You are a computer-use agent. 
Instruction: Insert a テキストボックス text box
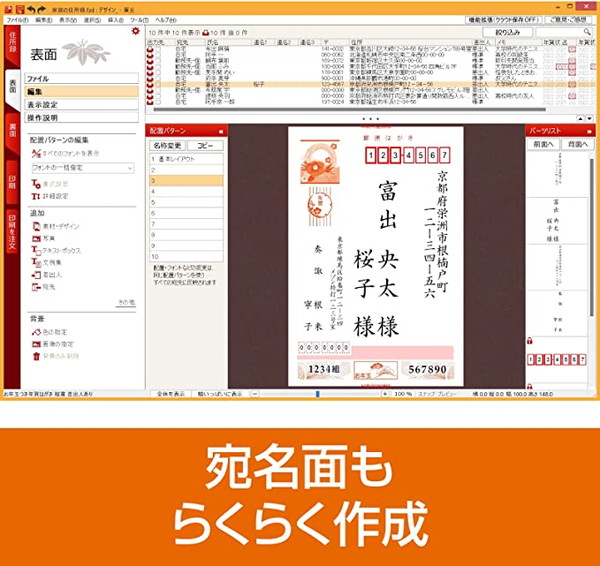coord(36,251)
